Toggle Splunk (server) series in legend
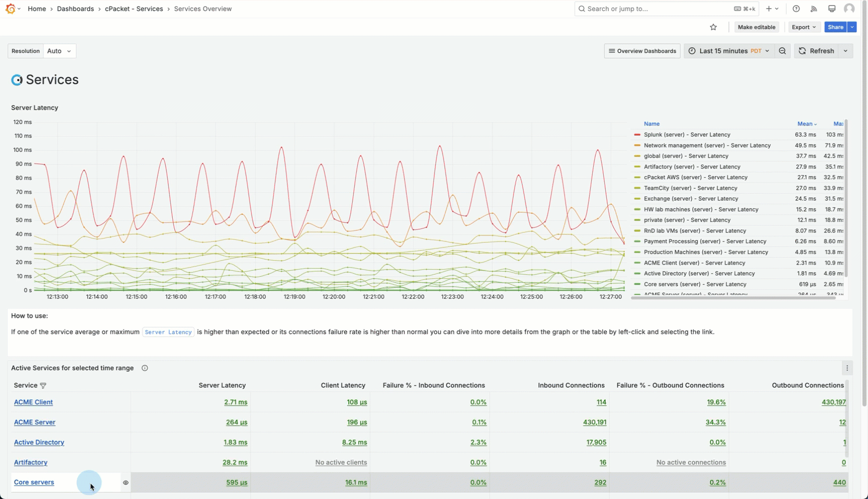The image size is (868, 499). pyautogui.click(x=687, y=135)
